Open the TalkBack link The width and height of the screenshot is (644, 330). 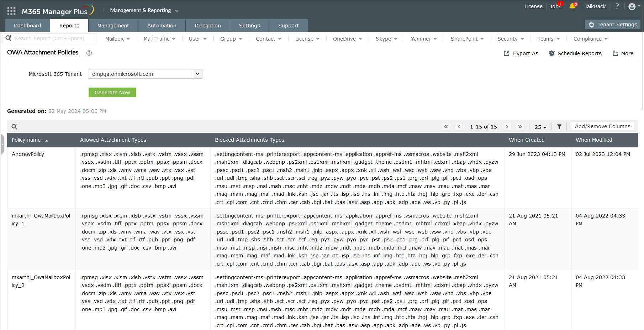(595, 6)
